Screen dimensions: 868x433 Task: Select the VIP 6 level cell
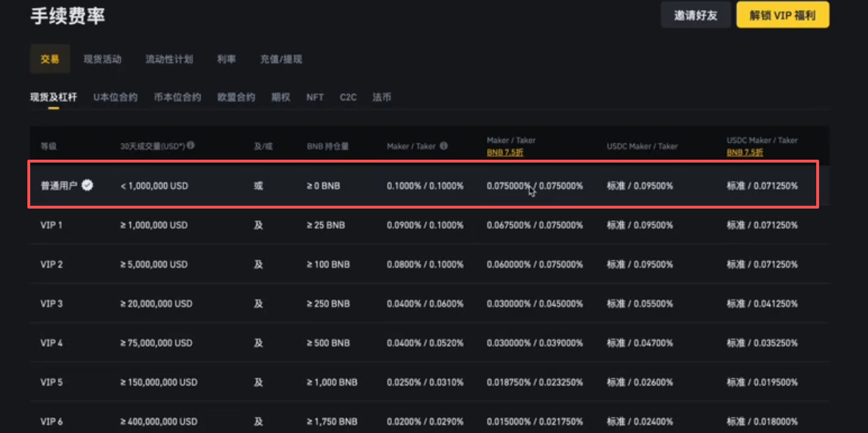click(52, 421)
